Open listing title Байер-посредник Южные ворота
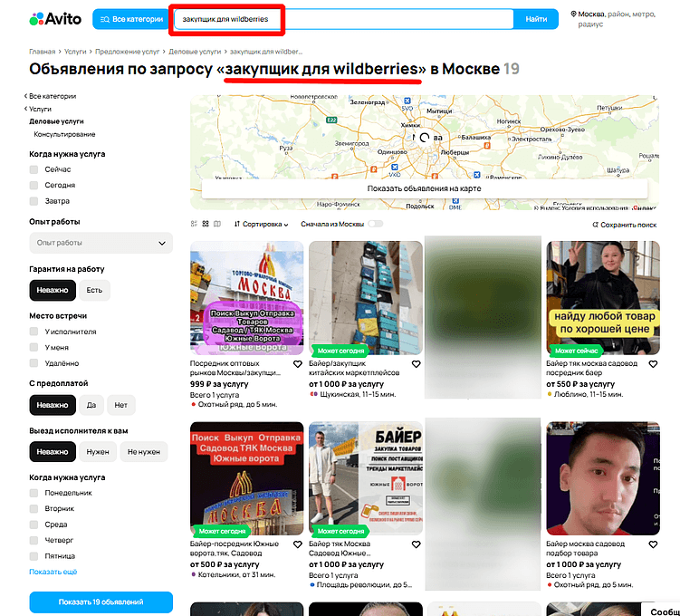Image resolution: width=680 pixels, height=616 pixels. click(x=235, y=549)
